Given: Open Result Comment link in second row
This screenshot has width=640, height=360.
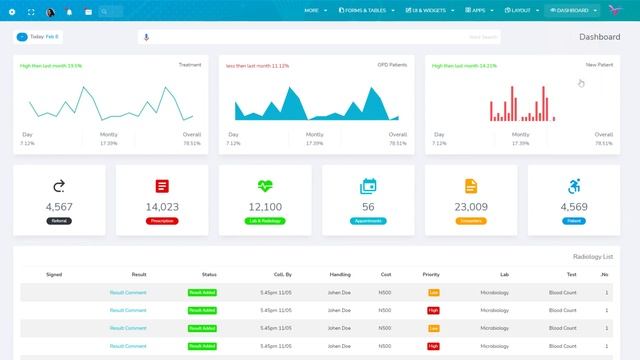Looking at the screenshot, I should pyautogui.click(x=128, y=311).
